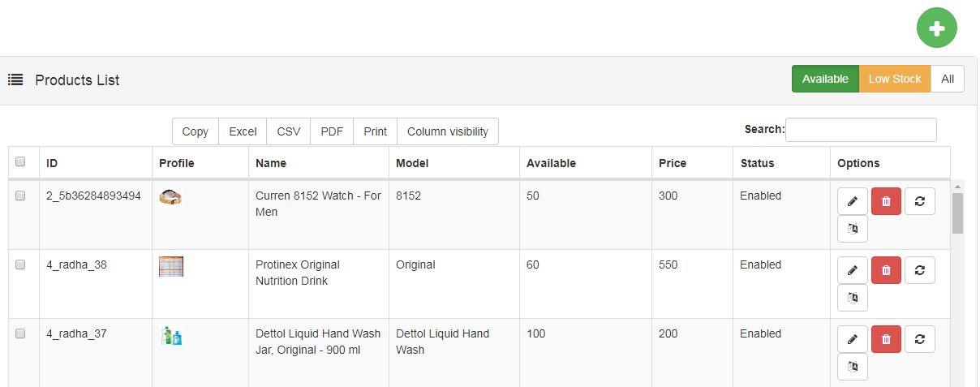Viewport: 980px width, 387px height.
Task: Click translate icon for Dettol Hand Wash row
Action: 853,367
